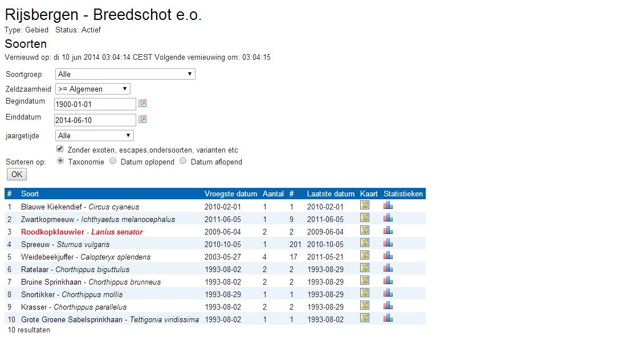This screenshot has height=337, width=644.
Task: Expand the Soortgroep dropdown
Action: click(125, 74)
